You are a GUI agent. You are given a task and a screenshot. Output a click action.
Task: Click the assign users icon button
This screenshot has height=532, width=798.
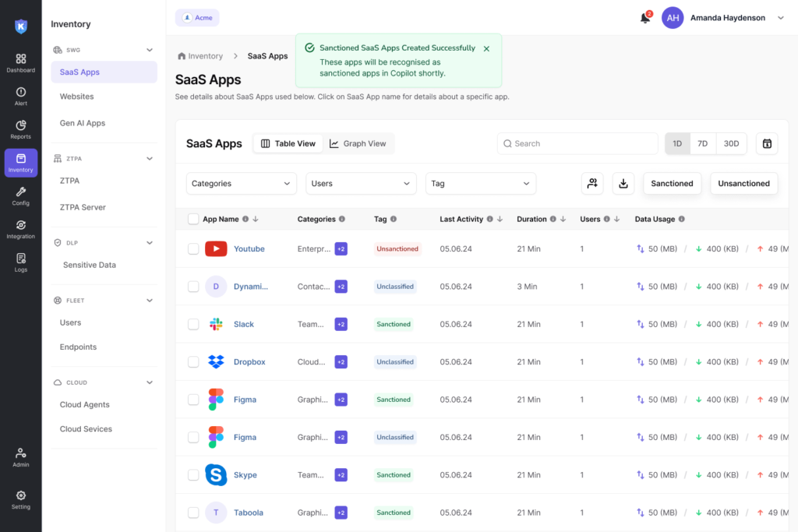click(x=592, y=184)
